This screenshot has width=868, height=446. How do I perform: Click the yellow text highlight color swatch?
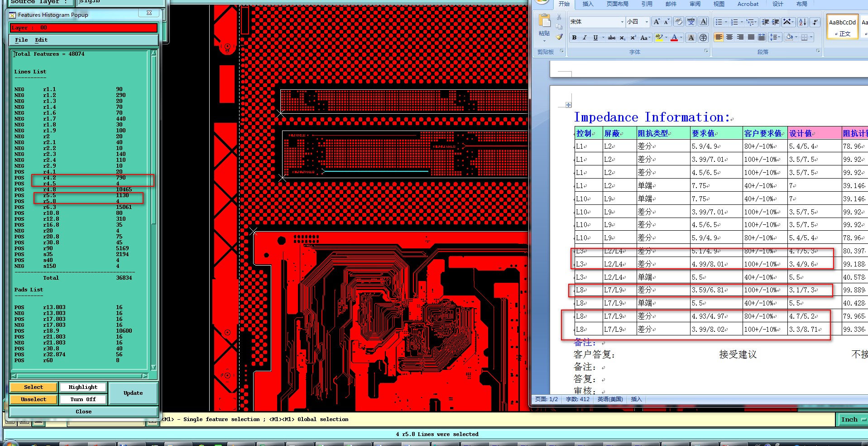[658, 38]
